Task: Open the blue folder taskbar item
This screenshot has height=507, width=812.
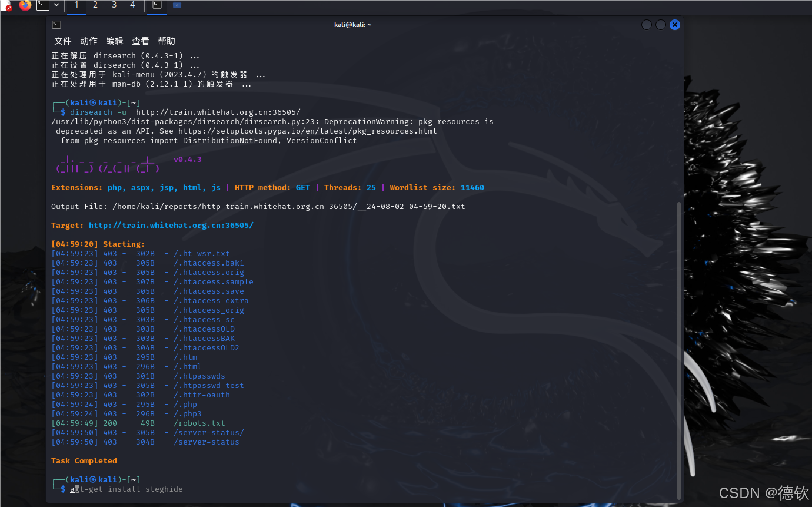Action: point(177,5)
